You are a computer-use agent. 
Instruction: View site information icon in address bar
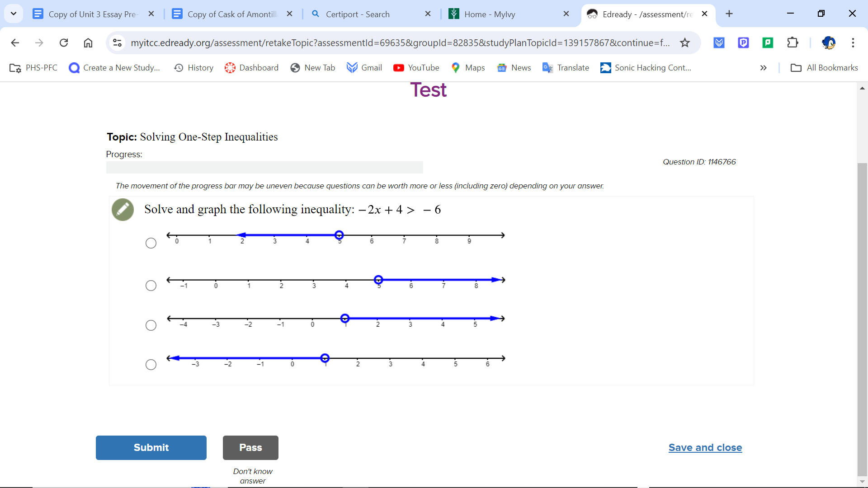point(117,42)
